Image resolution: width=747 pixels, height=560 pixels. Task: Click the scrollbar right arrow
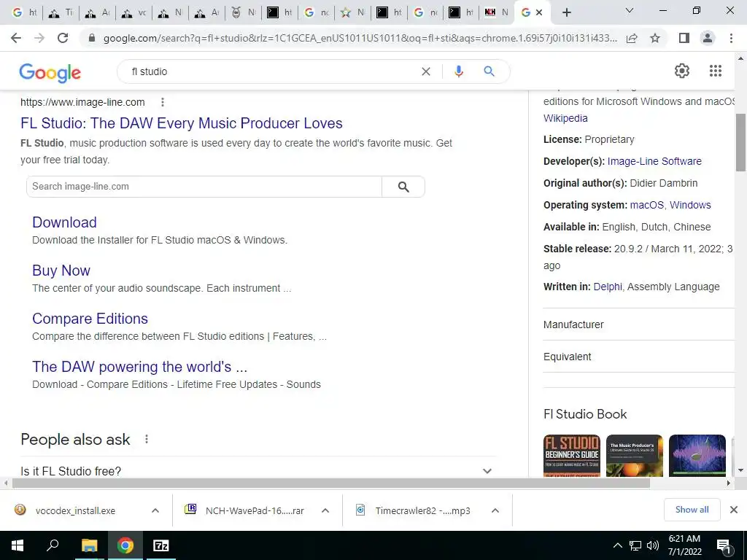(729, 483)
